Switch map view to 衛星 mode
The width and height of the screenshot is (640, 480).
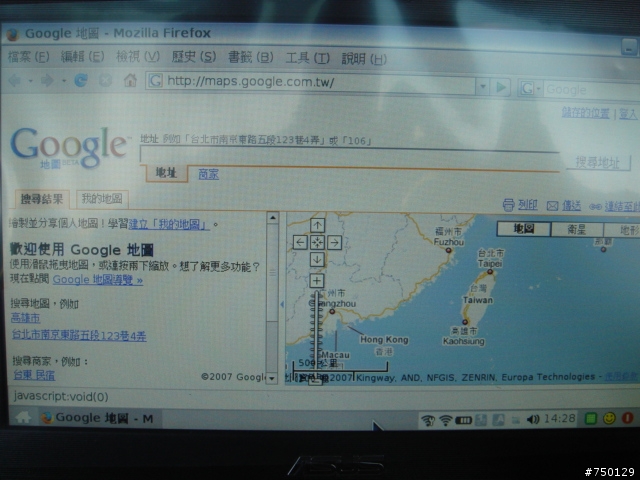[x=577, y=229]
